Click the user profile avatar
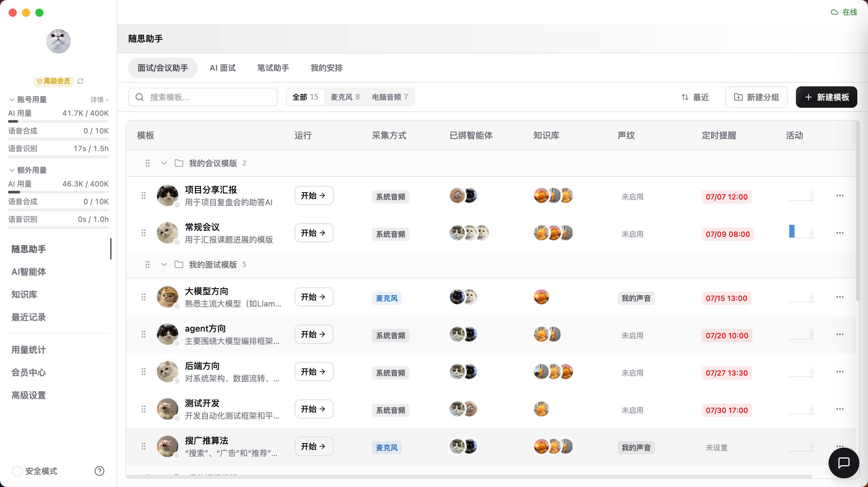 pos(58,41)
